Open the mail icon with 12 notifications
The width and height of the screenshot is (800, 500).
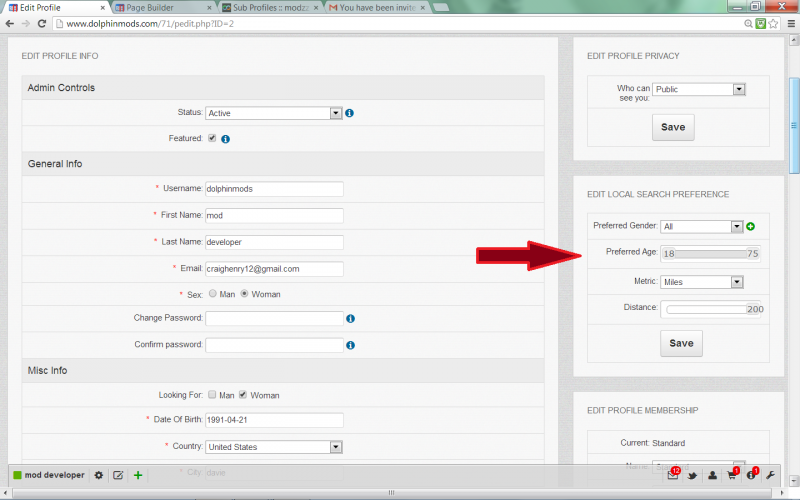pos(673,475)
